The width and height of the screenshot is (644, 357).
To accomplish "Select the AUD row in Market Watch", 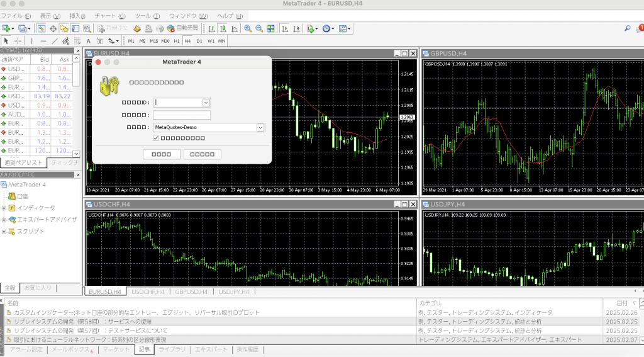I will point(36,115).
